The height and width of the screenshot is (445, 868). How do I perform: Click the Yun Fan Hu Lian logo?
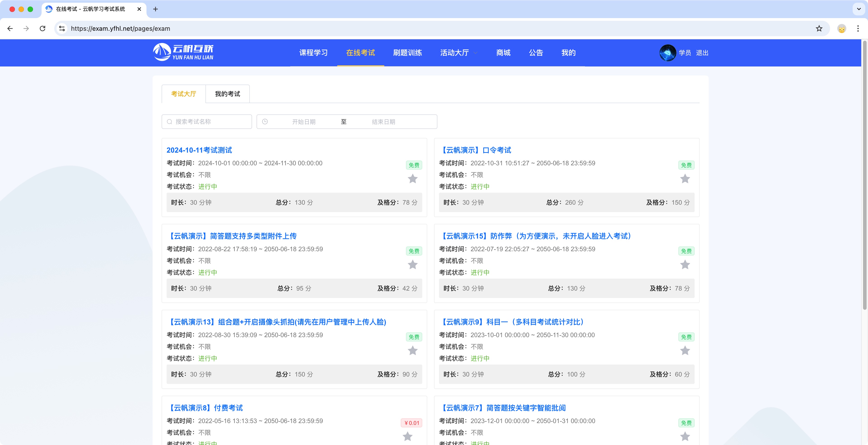[183, 52]
